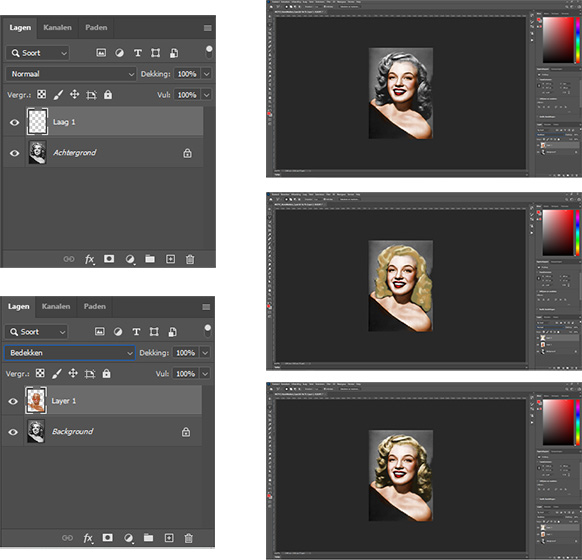Image resolution: width=582 pixels, height=560 pixels.
Task: Filter type layers in the Normaal panel
Action: (x=138, y=53)
